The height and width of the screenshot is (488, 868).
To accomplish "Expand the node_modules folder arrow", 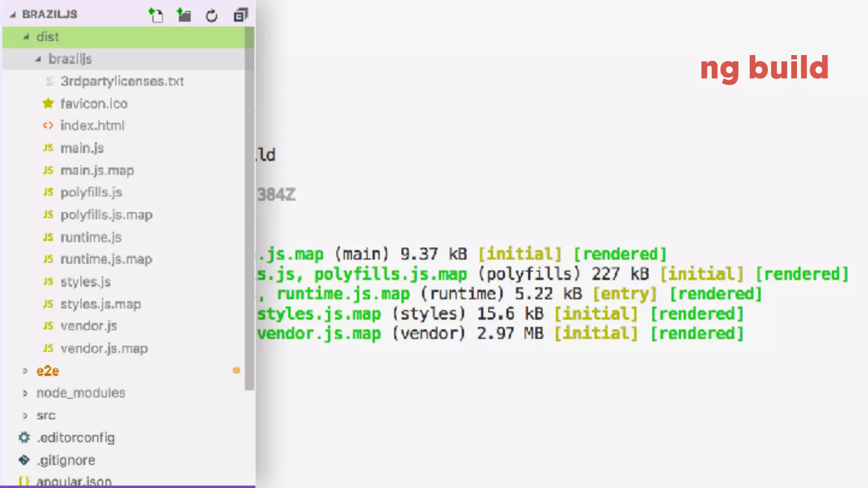I will (25, 393).
